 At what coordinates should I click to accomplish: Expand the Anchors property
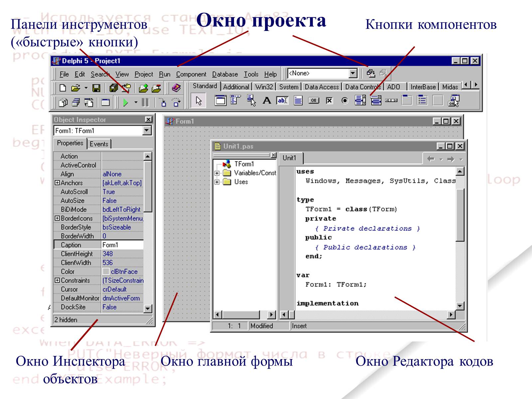point(57,183)
